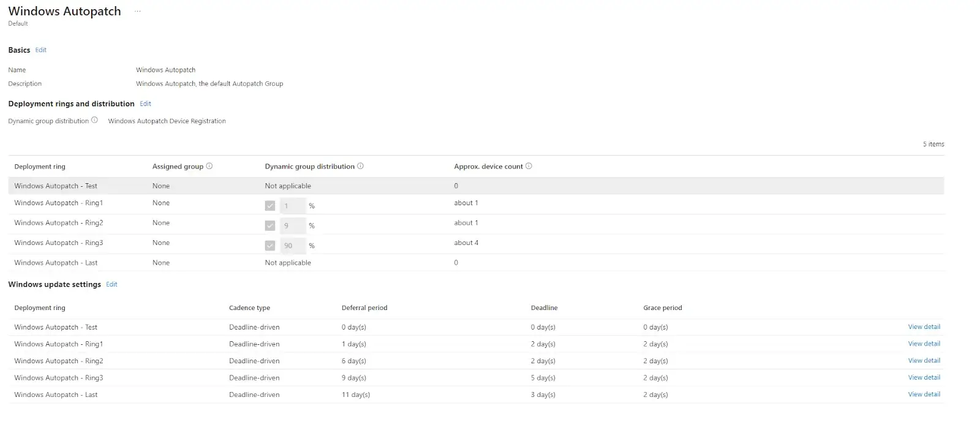
Task: Toggle the Ring3 distribution checkbox
Action: [x=270, y=246]
